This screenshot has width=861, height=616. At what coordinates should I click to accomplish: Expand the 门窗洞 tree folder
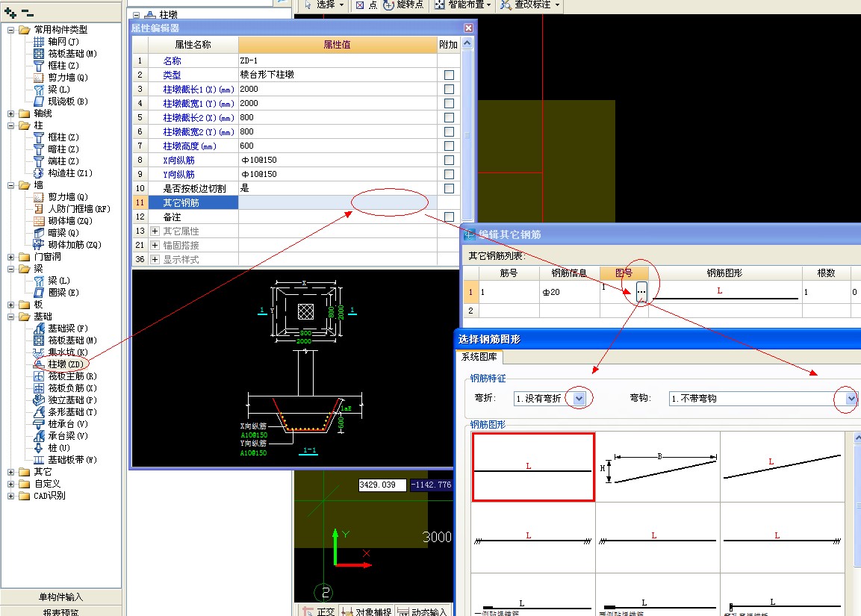(10, 257)
